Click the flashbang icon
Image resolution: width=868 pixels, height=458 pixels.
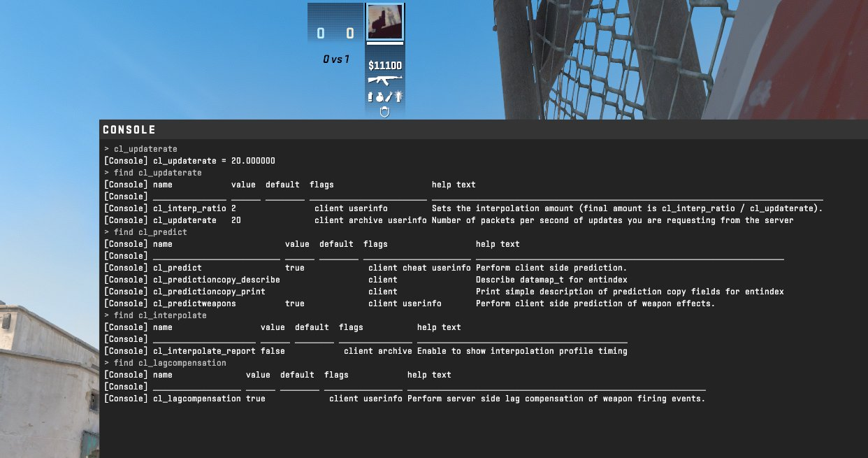point(398,96)
